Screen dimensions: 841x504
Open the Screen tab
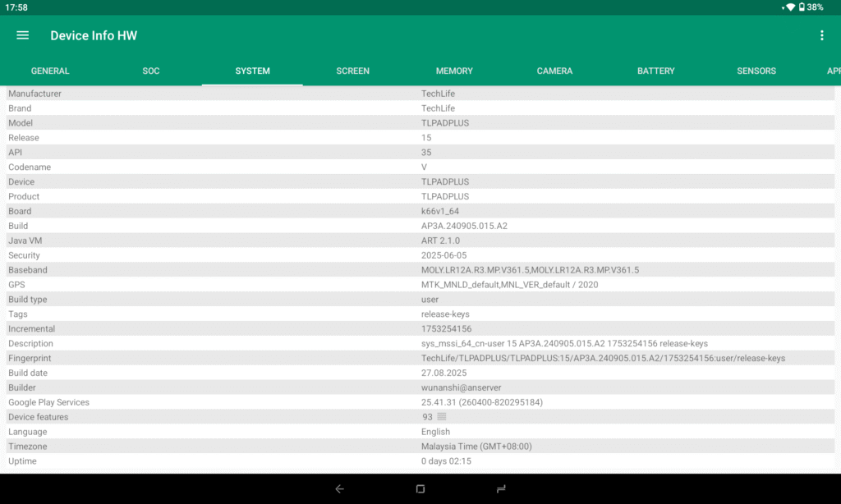pos(352,71)
